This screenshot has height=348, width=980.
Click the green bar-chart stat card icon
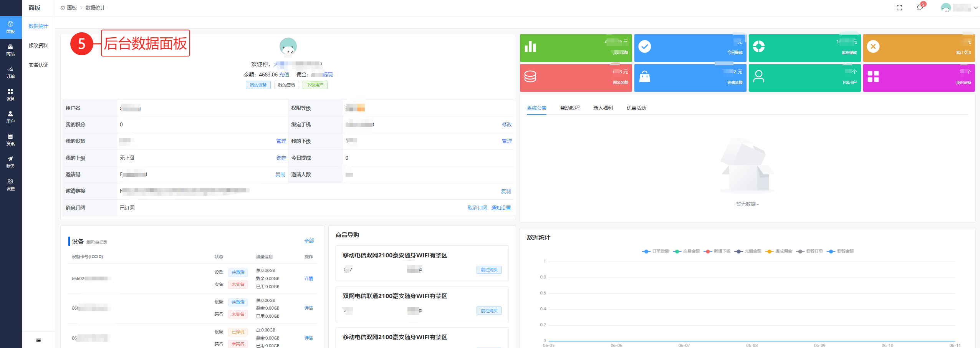(530, 46)
